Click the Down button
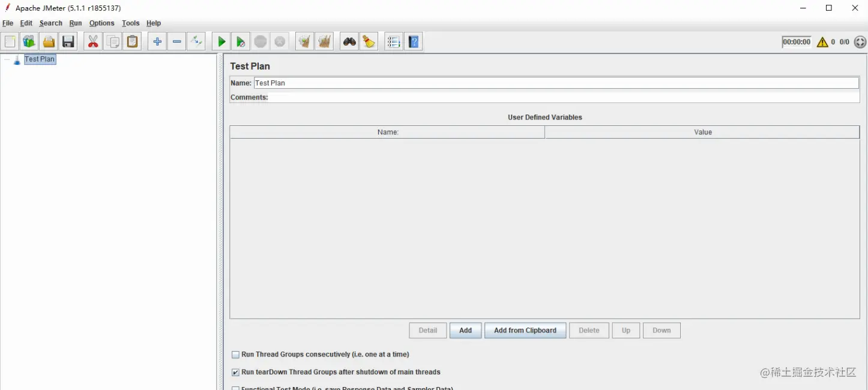Viewport: 868px width, 390px height. (x=662, y=331)
